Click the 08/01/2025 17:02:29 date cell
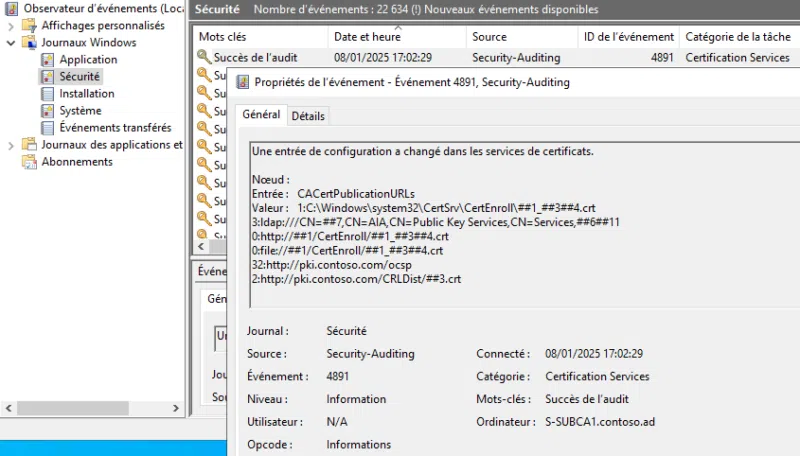 pos(383,58)
